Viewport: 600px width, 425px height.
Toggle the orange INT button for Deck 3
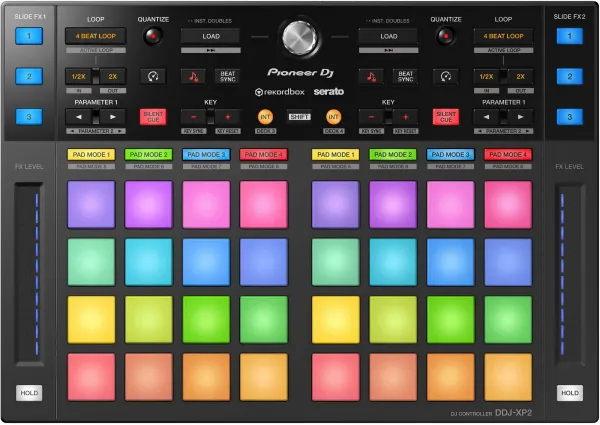pyautogui.click(x=265, y=117)
